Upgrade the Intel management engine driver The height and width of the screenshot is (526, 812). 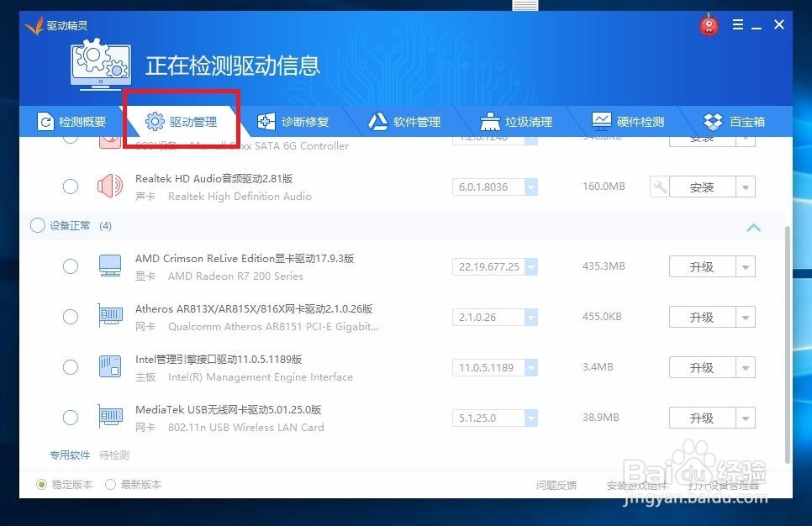(702, 367)
